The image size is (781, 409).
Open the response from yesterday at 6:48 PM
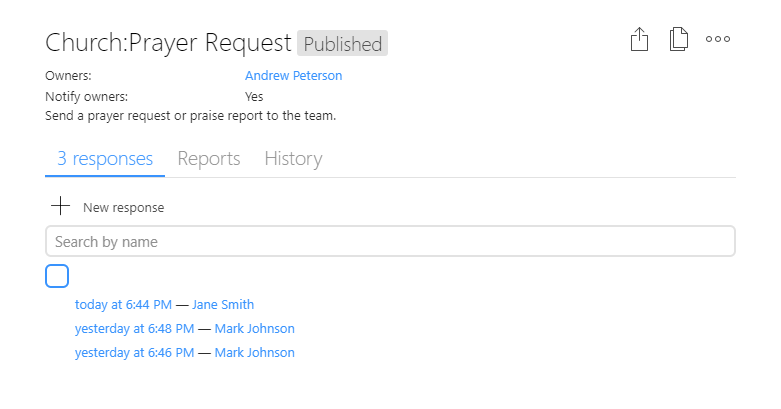[x=134, y=329]
